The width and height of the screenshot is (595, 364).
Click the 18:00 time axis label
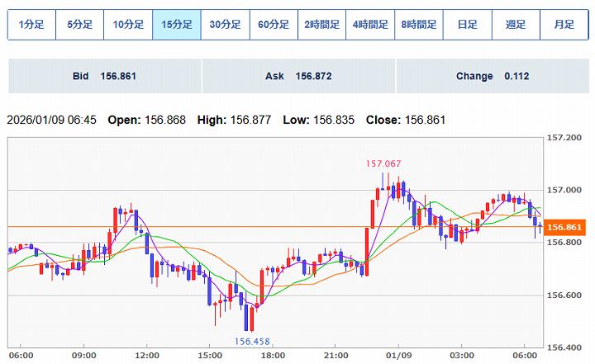[x=274, y=356]
